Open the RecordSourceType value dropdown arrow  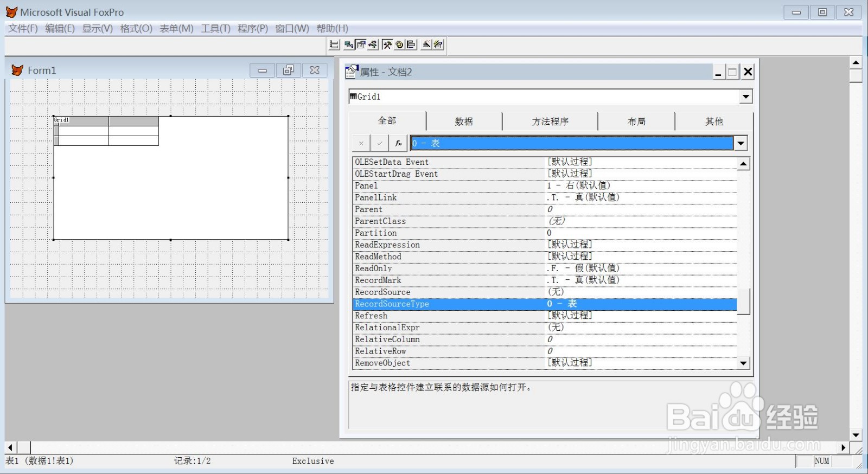(x=741, y=143)
